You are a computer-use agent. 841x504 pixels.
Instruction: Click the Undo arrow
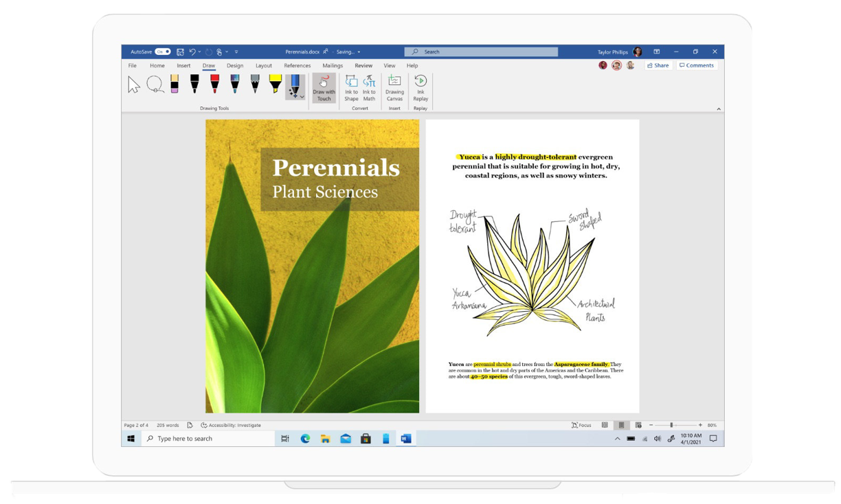(x=192, y=51)
